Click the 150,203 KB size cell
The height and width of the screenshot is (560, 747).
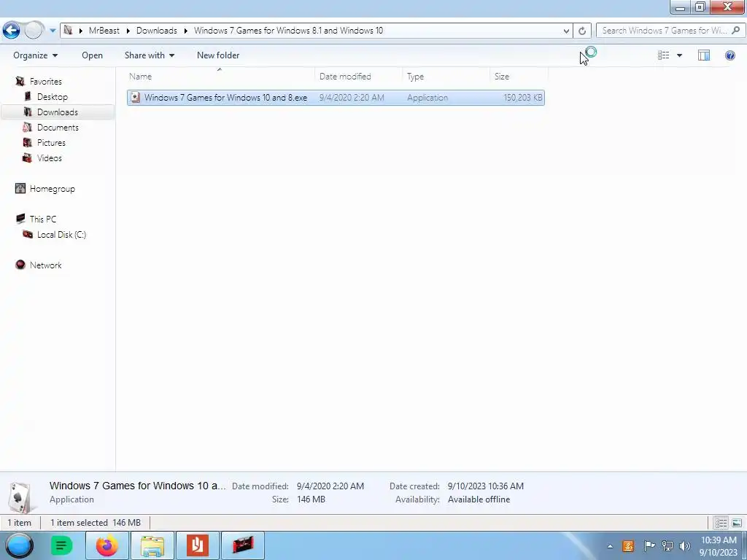coord(522,98)
